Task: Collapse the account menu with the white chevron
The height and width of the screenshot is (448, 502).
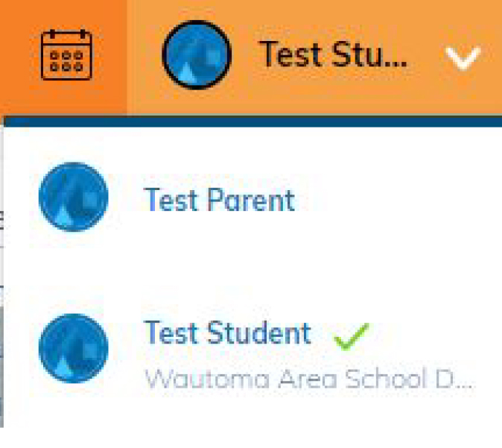Action: tap(463, 58)
